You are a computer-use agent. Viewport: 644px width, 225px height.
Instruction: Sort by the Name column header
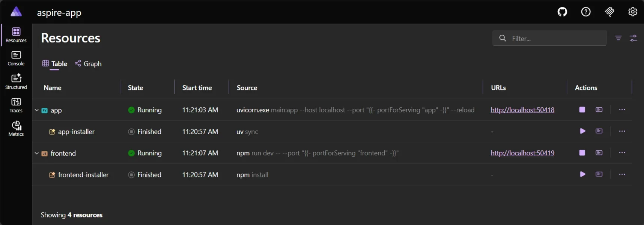[53, 88]
